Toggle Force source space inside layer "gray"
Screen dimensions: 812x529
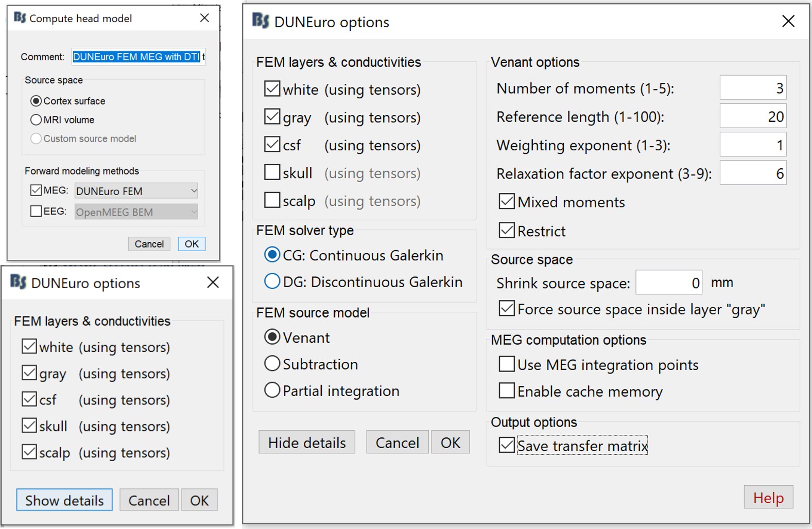pos(507,308)
